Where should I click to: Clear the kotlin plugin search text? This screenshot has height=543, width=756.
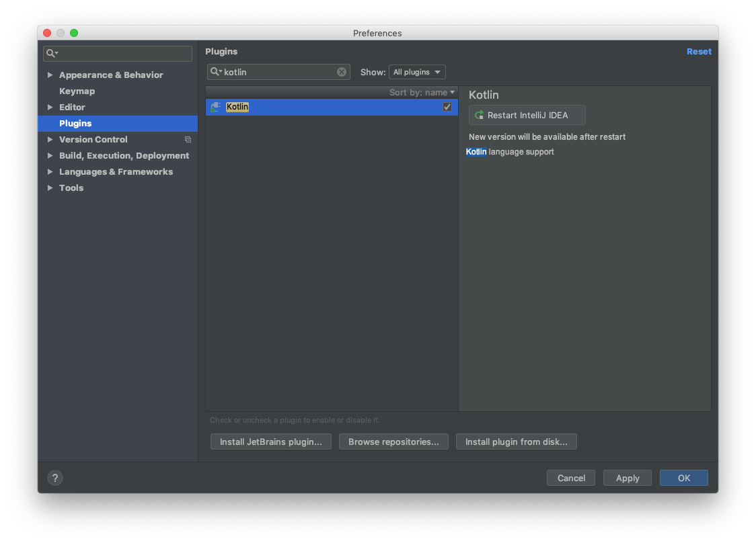click(x=342, y=72)
